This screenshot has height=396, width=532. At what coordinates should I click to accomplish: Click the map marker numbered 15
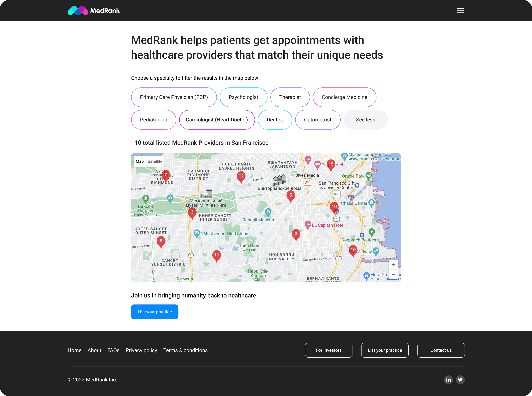331,164
